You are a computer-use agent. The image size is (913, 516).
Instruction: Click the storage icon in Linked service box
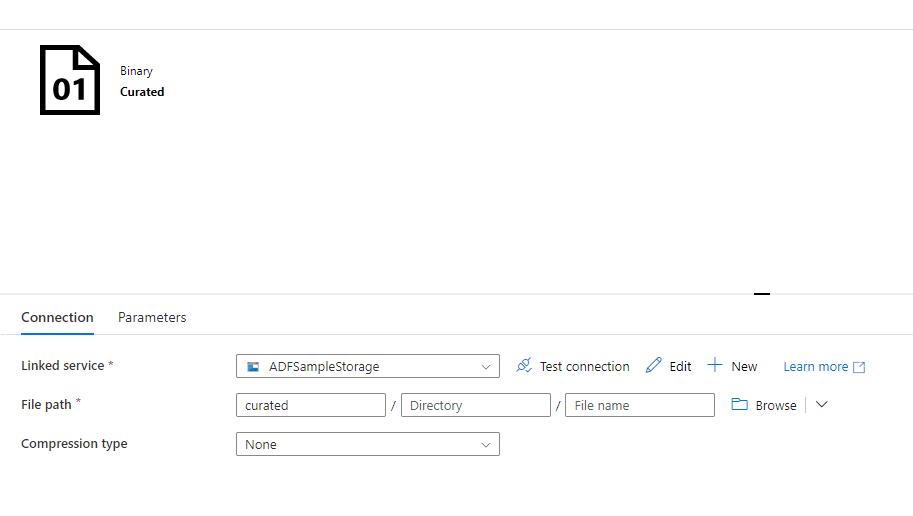coord(254,367)
